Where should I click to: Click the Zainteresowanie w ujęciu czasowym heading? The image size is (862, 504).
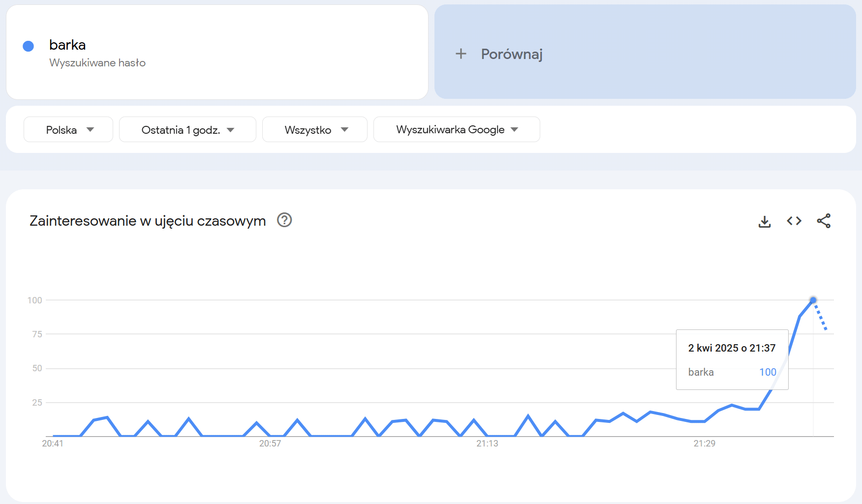(x=148, y=221)
